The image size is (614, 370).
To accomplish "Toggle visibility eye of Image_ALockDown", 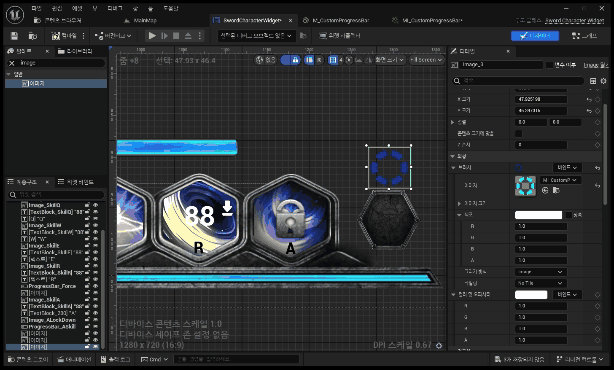I will point(95,320).
